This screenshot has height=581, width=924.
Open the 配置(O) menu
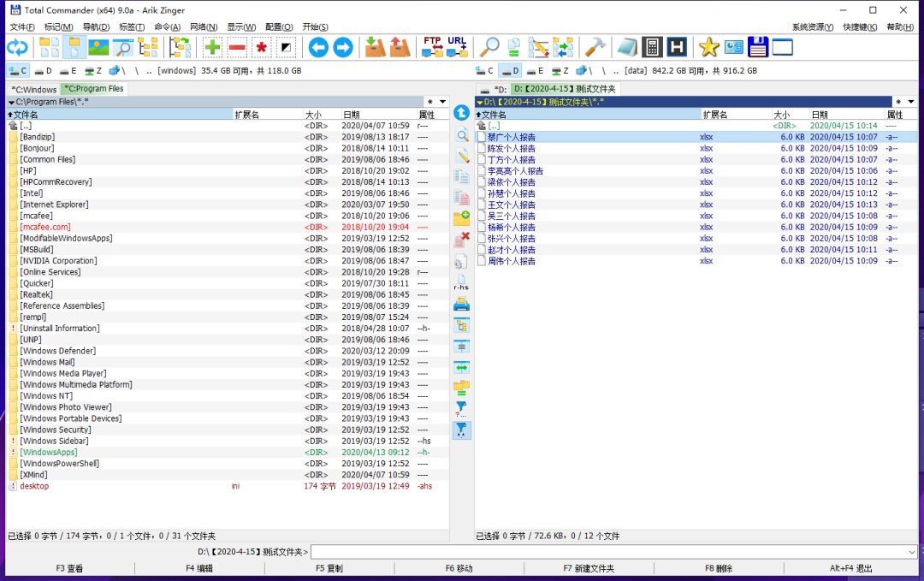coord(279,27)
